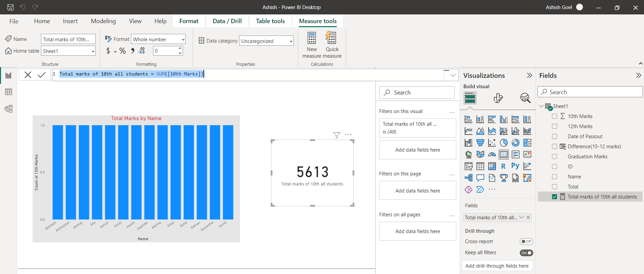Select the KPI visual icon

pyautogui.click(x=527, y=154)
